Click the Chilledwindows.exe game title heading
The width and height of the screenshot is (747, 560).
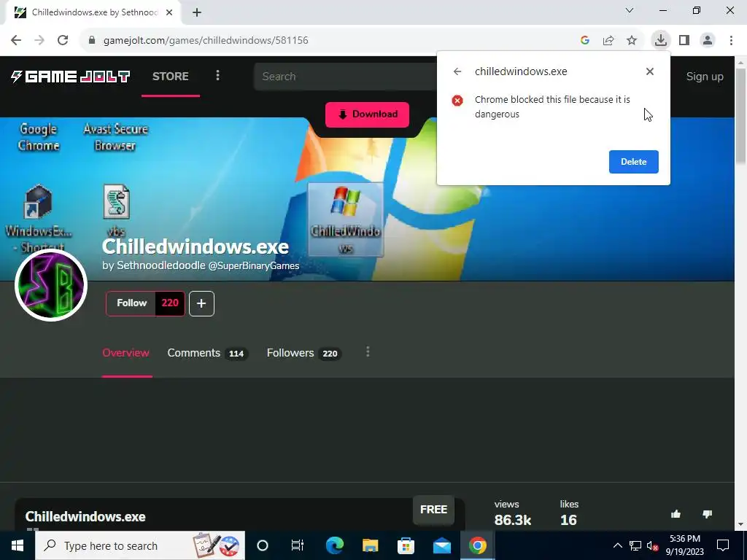[x=196, y=246]
